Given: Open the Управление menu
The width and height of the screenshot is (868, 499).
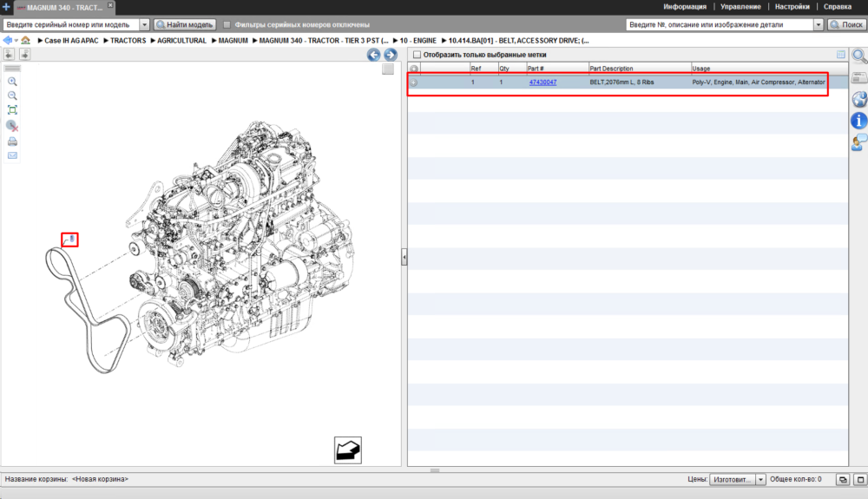Looking at the screenshot, I should [740, 7].
